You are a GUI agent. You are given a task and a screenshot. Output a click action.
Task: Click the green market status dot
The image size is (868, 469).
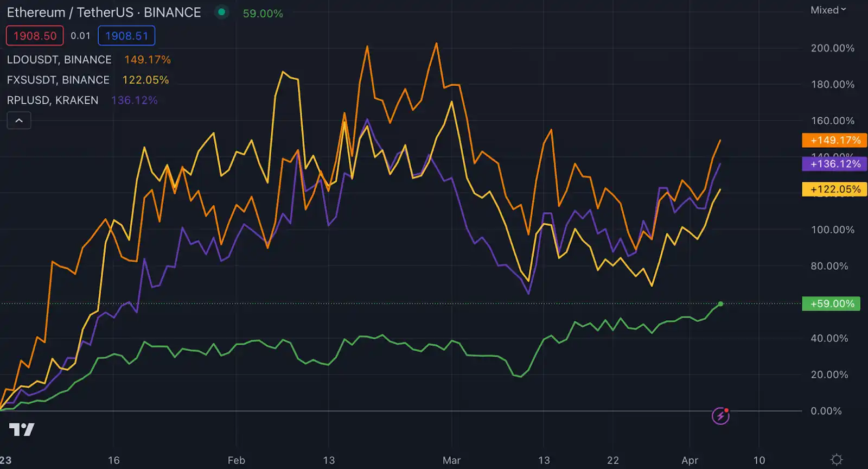coord(221,12)
